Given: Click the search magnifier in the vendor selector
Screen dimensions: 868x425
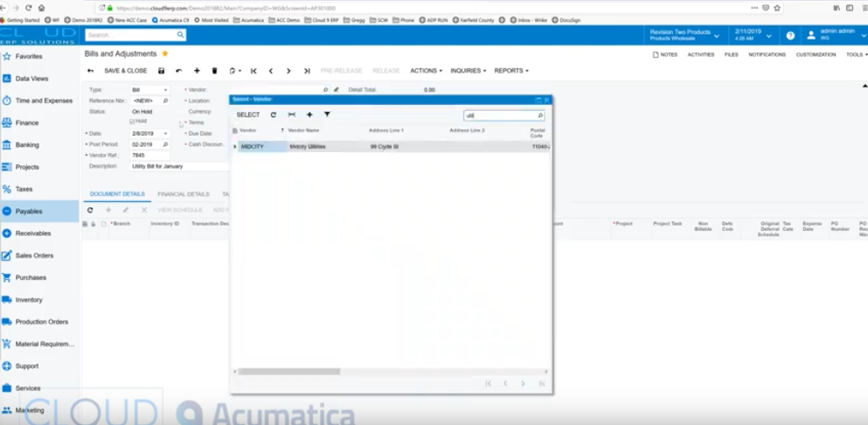Looking at the screenshot, I should click(x=540, y=115).
